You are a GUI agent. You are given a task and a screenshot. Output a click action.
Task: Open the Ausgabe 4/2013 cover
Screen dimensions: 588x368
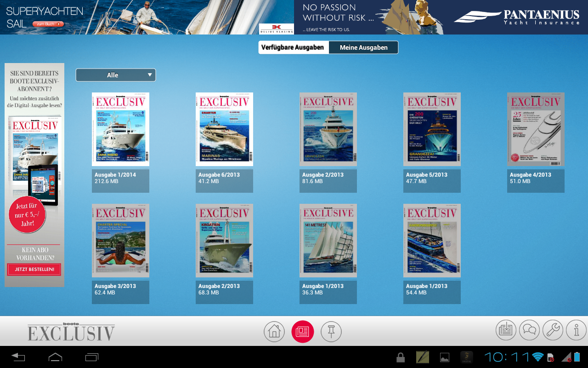[x=536, y=129]
